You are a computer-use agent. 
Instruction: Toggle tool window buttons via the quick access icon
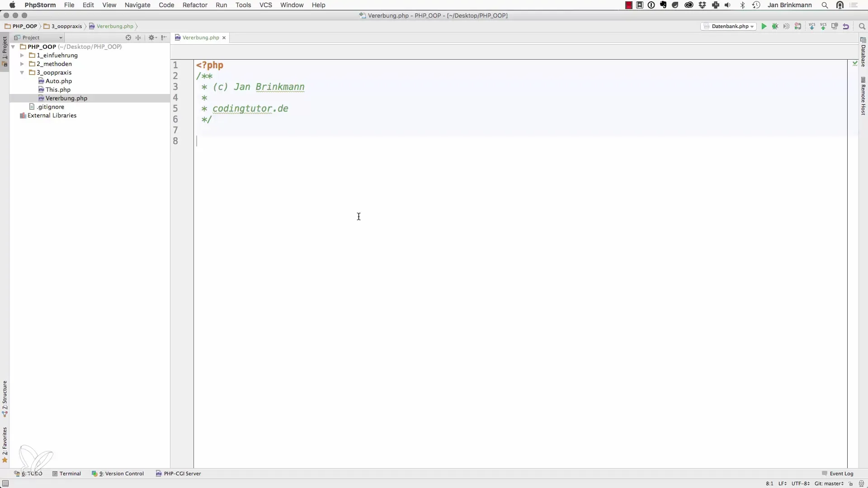click(x=5, y=483)
